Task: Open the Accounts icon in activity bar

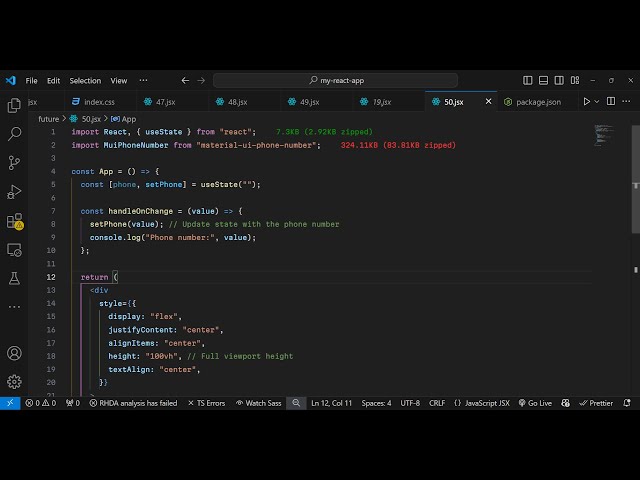Action: tap(14, 353)
